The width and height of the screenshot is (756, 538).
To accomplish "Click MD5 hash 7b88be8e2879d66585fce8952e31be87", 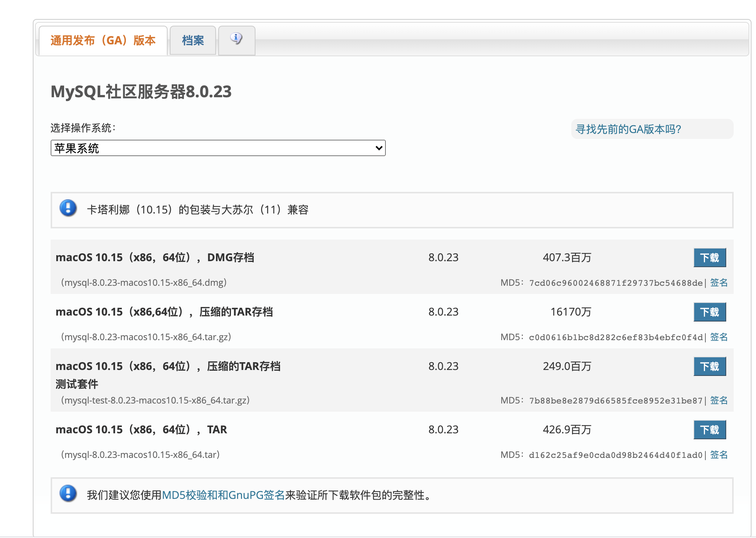I will coord(616,401).
